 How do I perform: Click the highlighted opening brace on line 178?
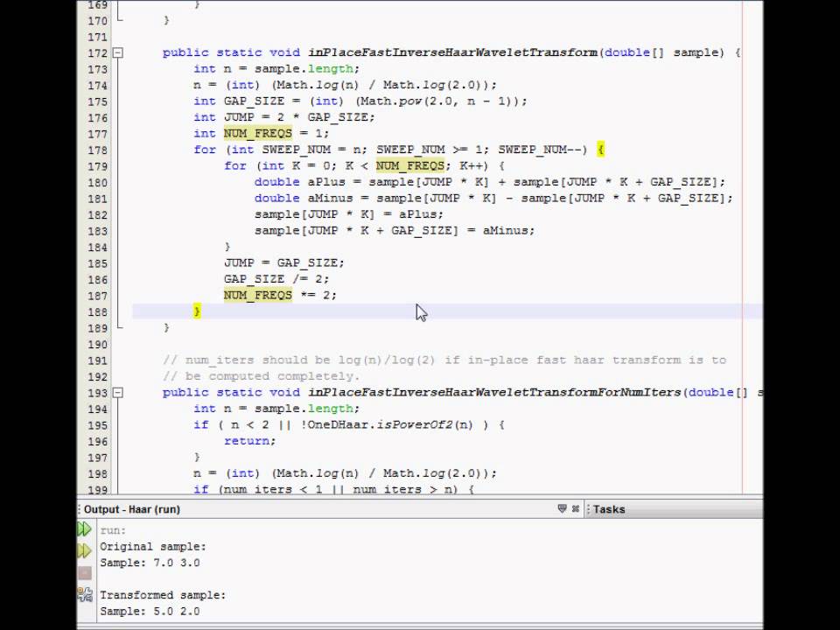tap(600, 150)
